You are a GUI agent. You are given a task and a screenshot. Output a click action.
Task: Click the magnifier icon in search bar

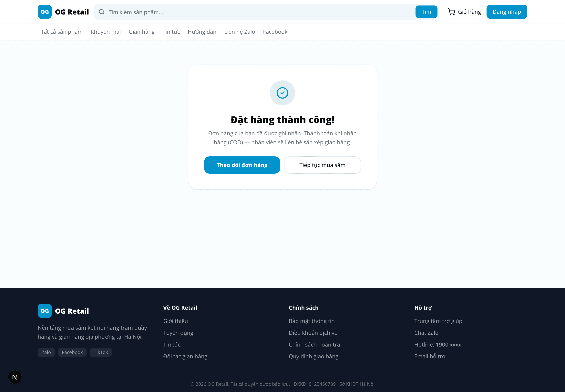102,12
